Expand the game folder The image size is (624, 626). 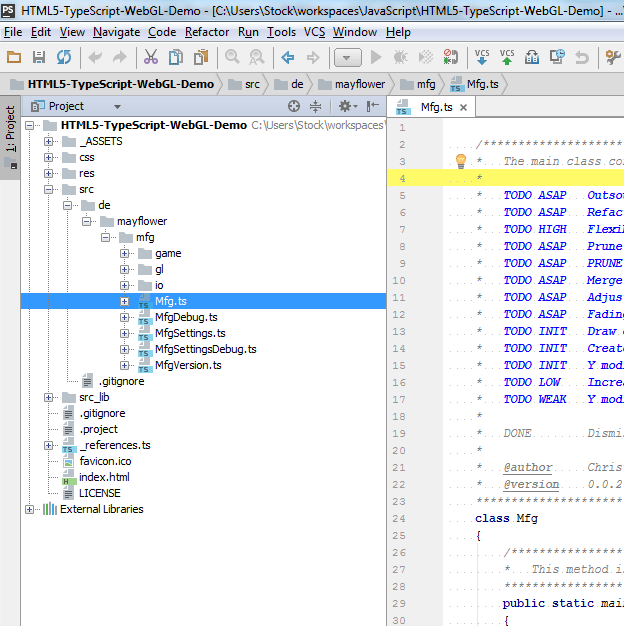(125, 253)
